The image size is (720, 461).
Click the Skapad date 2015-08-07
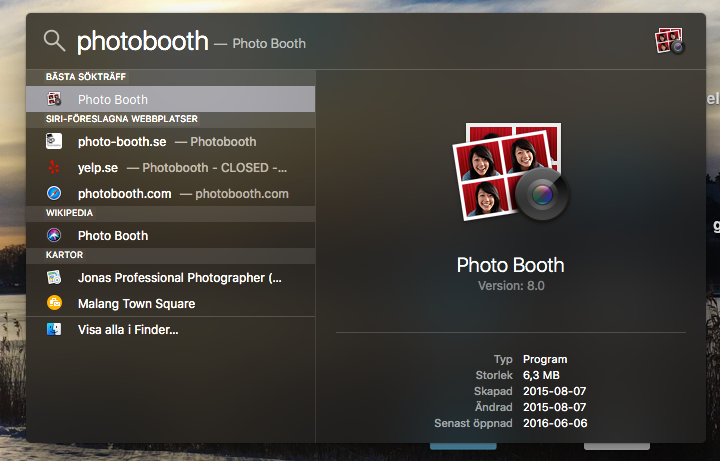[x=555, y=391]
